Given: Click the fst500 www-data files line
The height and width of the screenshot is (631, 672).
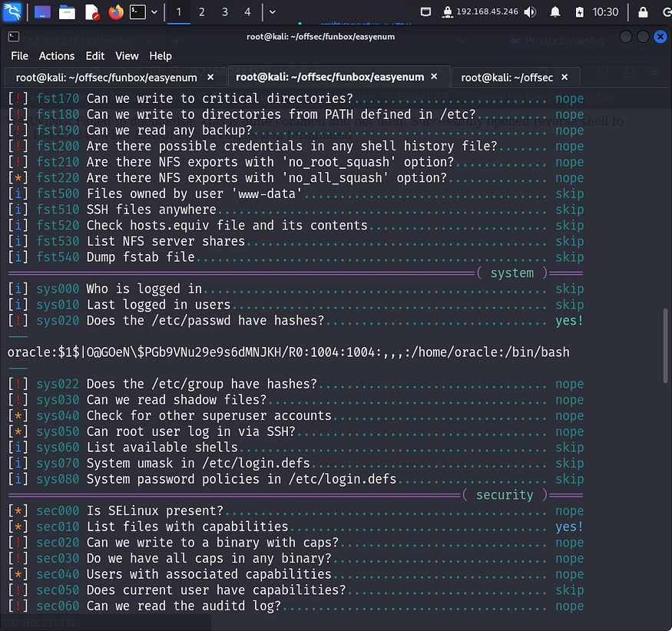Looking at the screenshot, I should pos(296,193).
